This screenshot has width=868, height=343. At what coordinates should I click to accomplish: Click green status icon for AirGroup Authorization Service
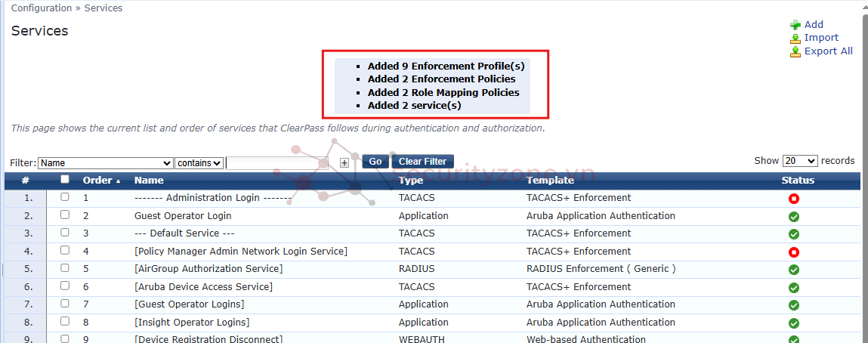click(x=794, y=270)
